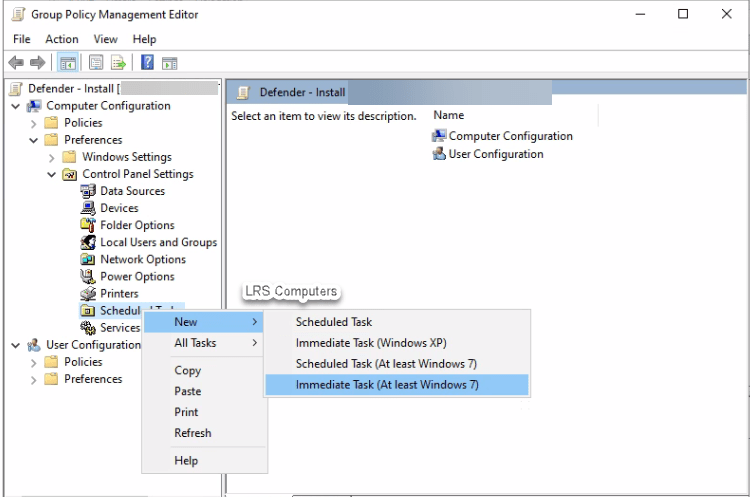Collapse the Control Panel Settings node
The image size is (750, 497).
click(52, 174)
